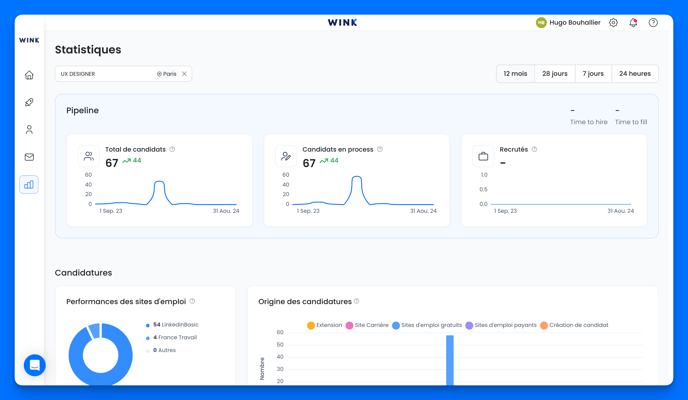Select the 12 mois time range
This screenshot has width=688, height=400.
[515, 74]
